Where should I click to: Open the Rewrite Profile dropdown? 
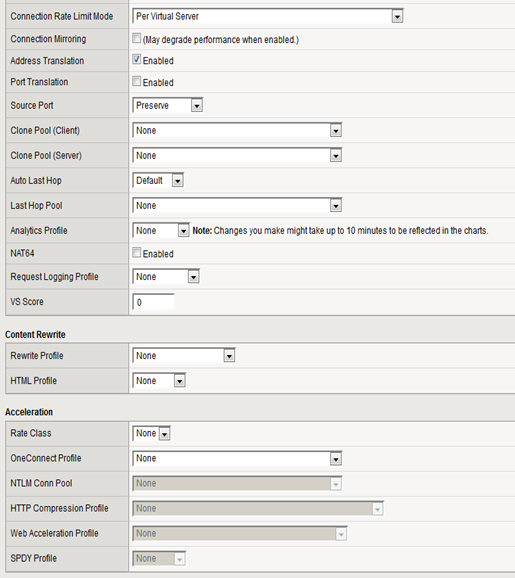click(184, 356)
